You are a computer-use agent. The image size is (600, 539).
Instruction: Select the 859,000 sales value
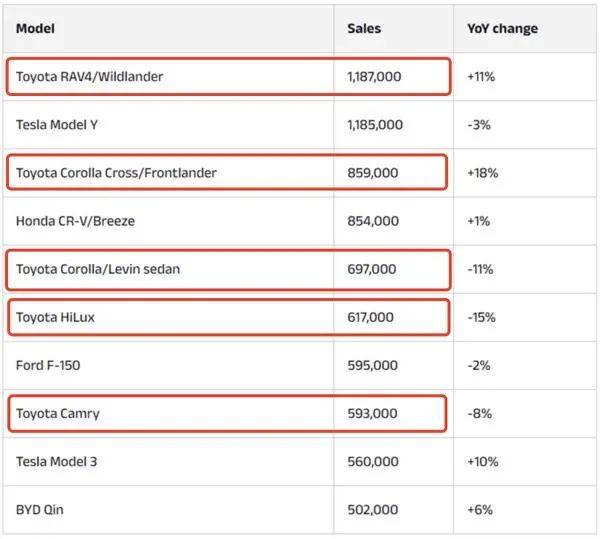point(372,173)
